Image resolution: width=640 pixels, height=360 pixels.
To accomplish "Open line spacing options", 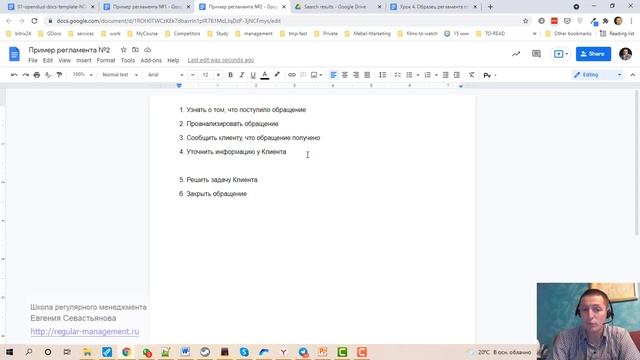I will click(x=382, y=75).
